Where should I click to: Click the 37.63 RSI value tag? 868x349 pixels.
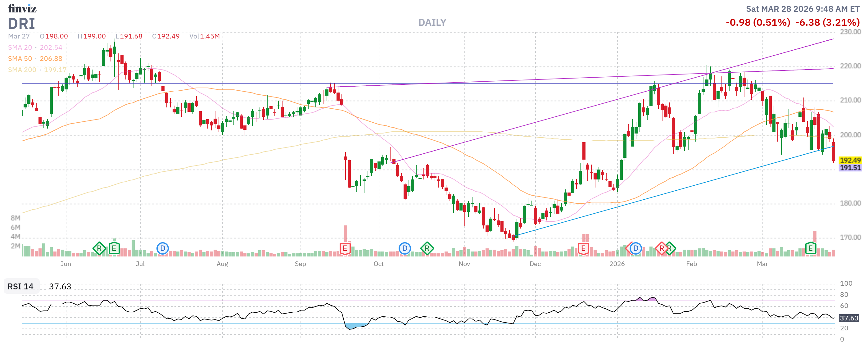click(848, 318)
